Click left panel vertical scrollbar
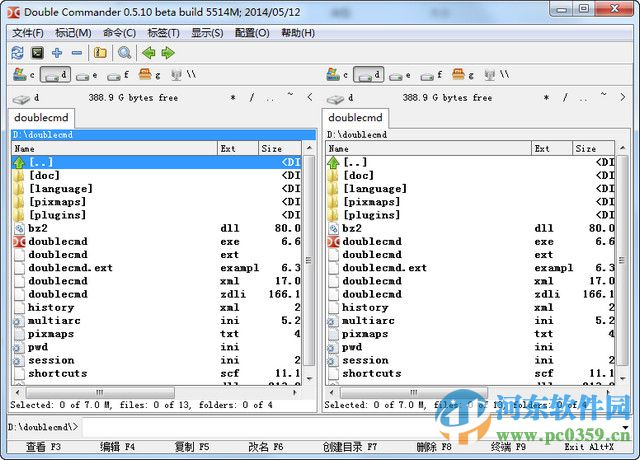The image size is (640, 460). 309,261
